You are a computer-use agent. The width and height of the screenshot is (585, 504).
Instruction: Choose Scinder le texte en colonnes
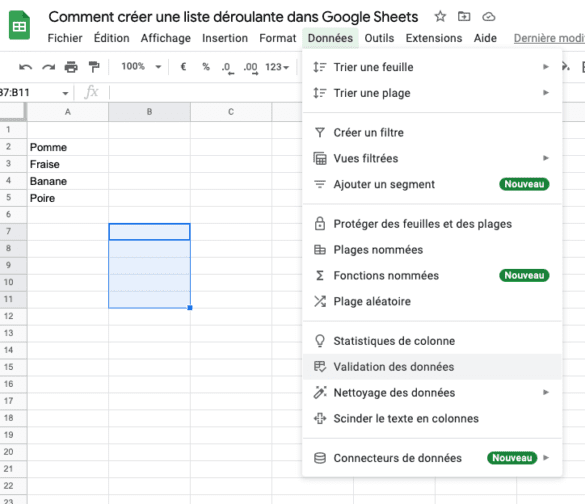click(432, 419)
